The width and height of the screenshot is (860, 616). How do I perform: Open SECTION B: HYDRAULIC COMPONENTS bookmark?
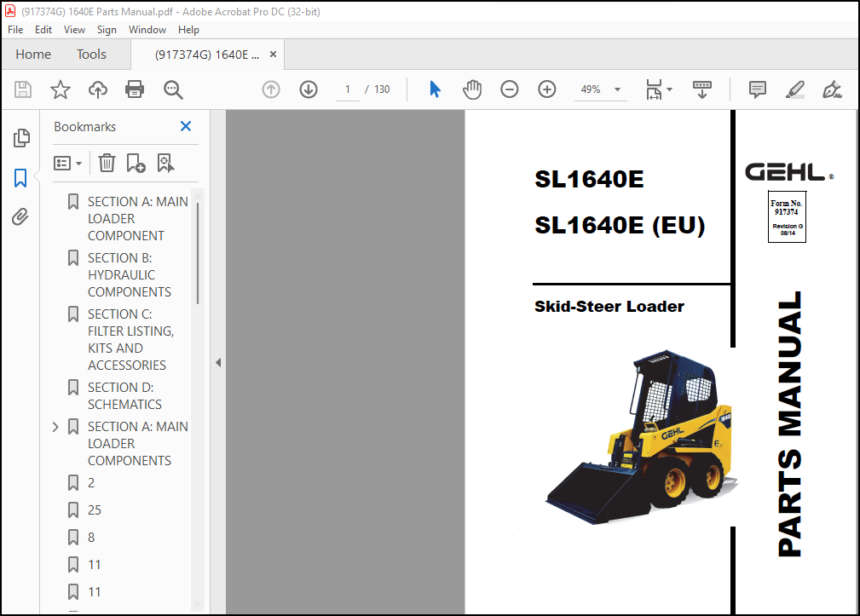(130, 274)
